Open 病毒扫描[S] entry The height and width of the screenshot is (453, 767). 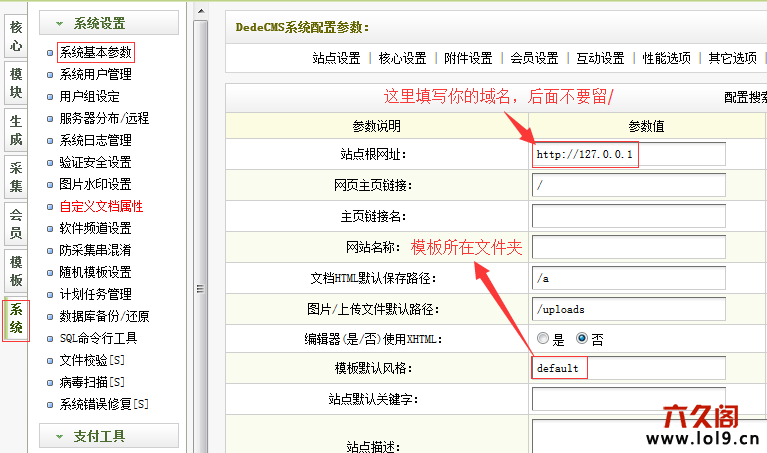(92, 383)
